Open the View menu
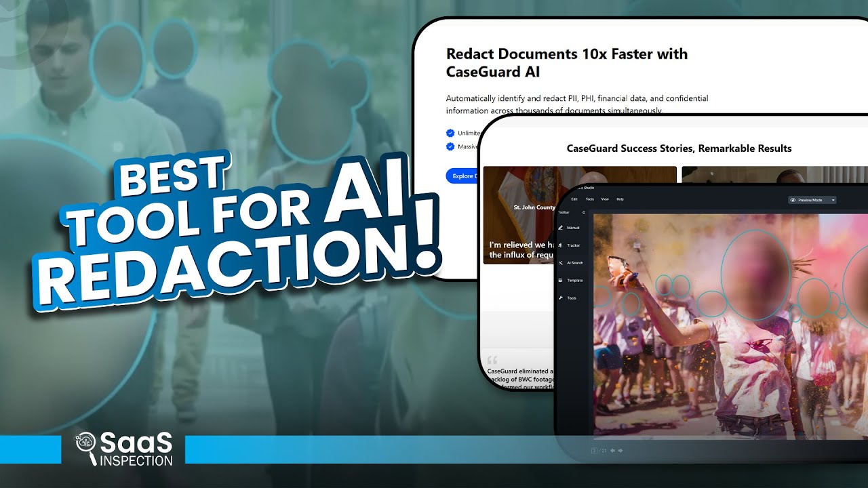Image resolution: width=868 pixels, height=488 pixels. (605, 199)
